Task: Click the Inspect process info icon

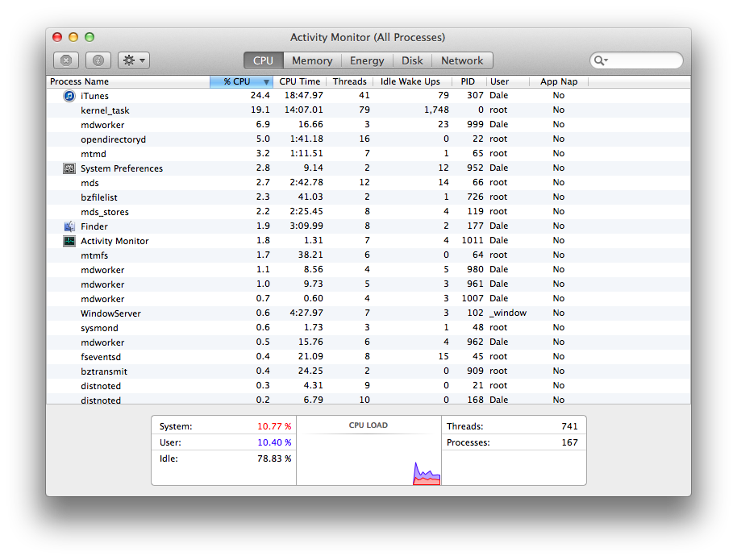Action: 98,60
